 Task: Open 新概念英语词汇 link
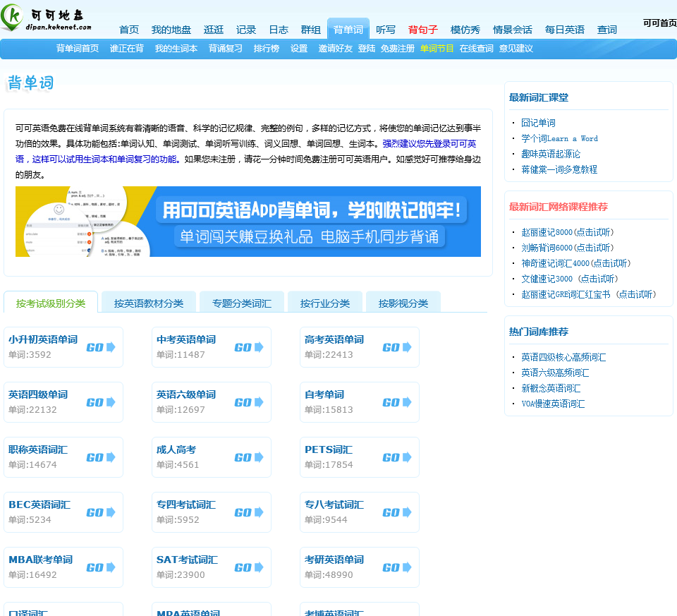(x=551, y=388)
